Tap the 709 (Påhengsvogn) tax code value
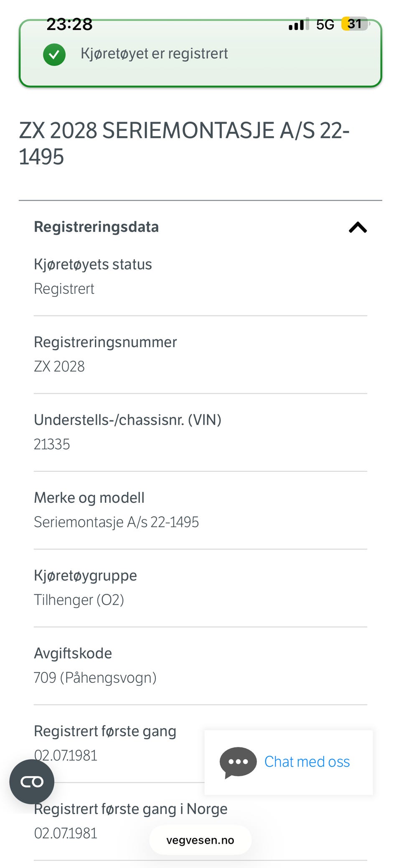This screenshot has height=868, width=401. (95, 677)
